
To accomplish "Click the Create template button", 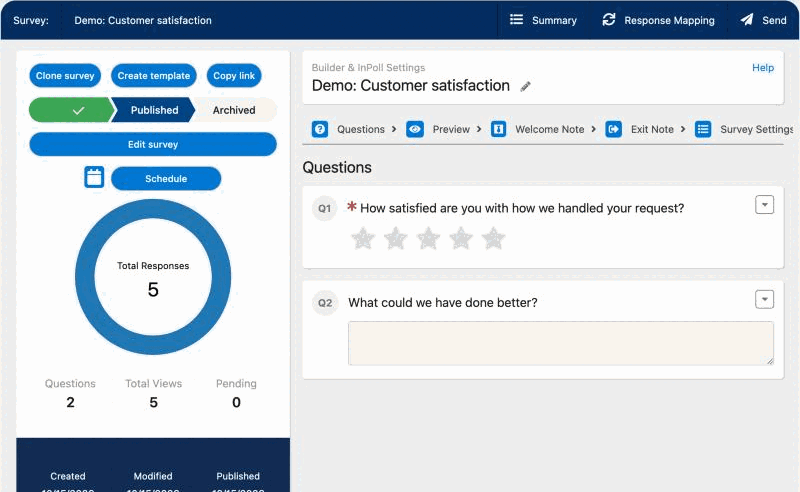I will [154, 76].
